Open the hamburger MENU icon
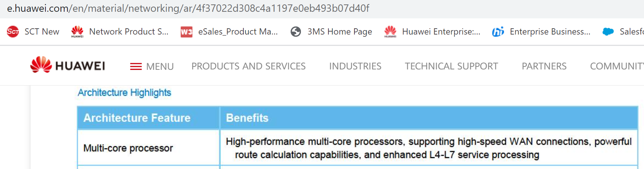The width and height of the screenshot is (644, 169). click(136, 66)
